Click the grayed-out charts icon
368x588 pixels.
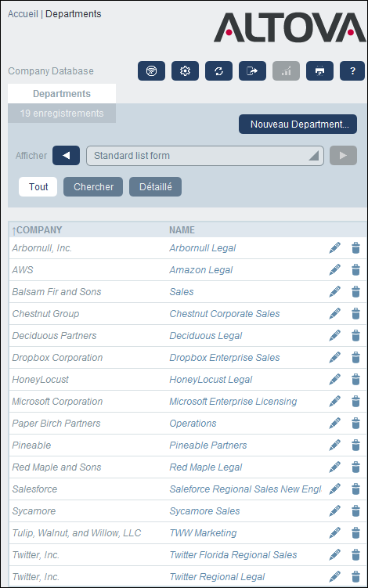click(x=286, y=71)
